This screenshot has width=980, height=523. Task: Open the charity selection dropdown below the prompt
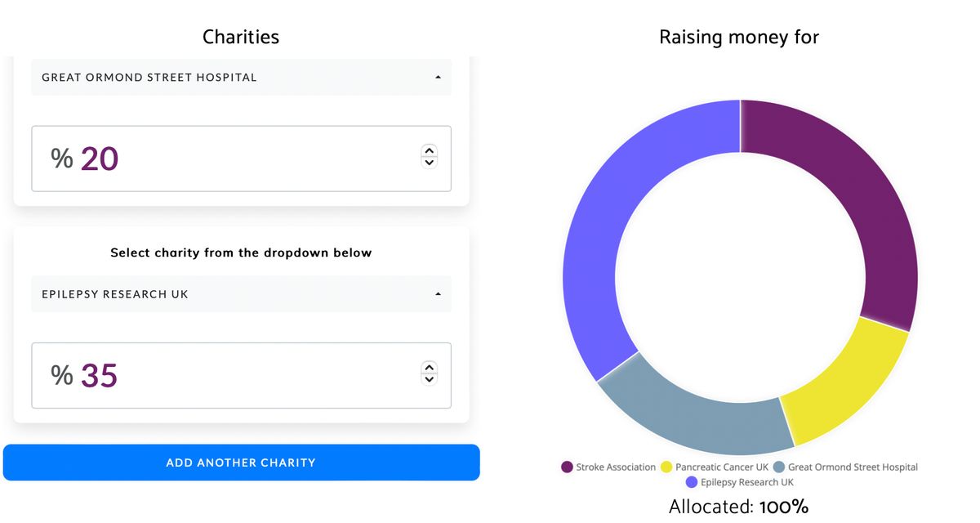[241, 294]
